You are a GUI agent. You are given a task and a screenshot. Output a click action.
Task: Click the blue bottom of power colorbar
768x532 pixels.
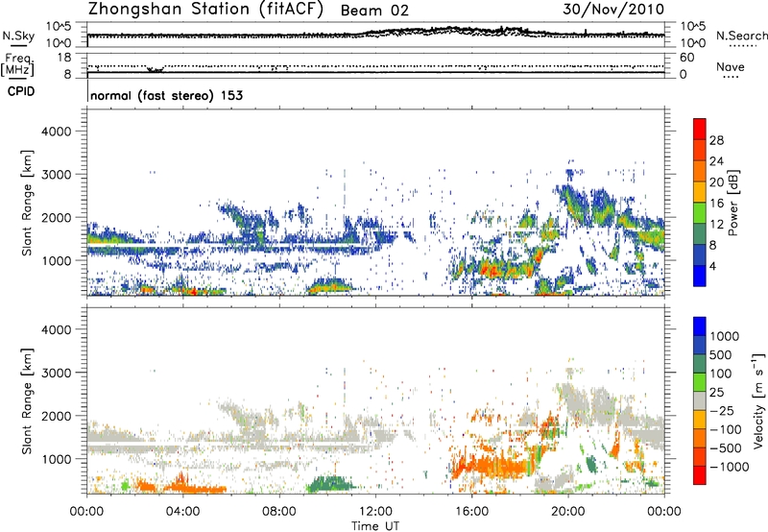pyautogui.click(x=700, y=276)
